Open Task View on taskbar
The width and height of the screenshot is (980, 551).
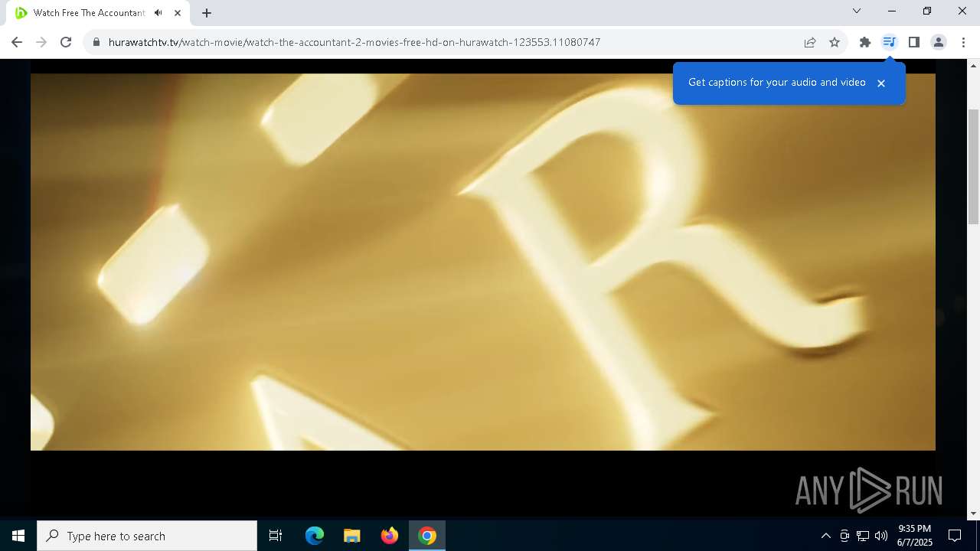[x=276, y=536]
